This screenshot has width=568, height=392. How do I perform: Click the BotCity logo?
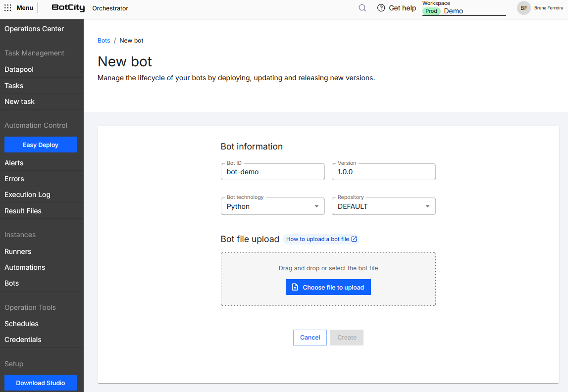68,8
